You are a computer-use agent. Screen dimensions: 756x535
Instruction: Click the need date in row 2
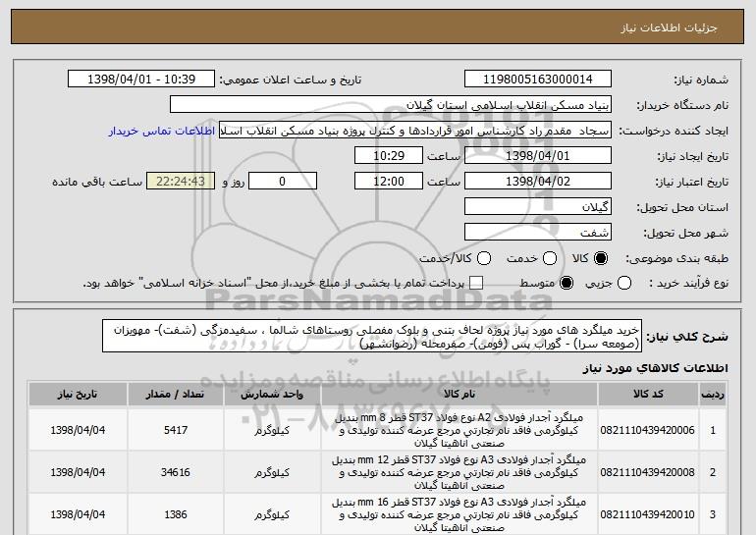click(78, 472)
